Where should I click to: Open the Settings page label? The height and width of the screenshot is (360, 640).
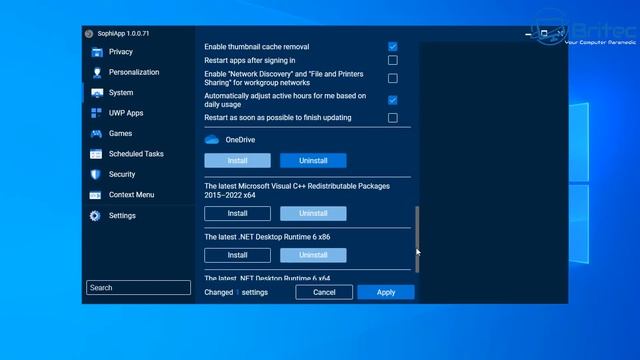[x=122, y=216]
